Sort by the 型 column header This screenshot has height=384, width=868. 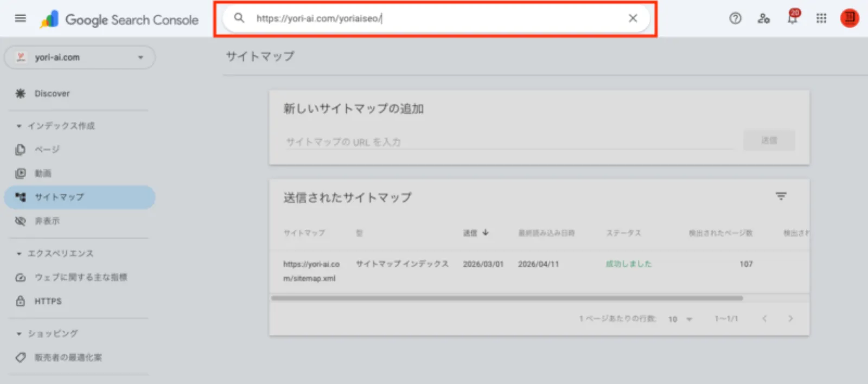click(x=359, y=233)
